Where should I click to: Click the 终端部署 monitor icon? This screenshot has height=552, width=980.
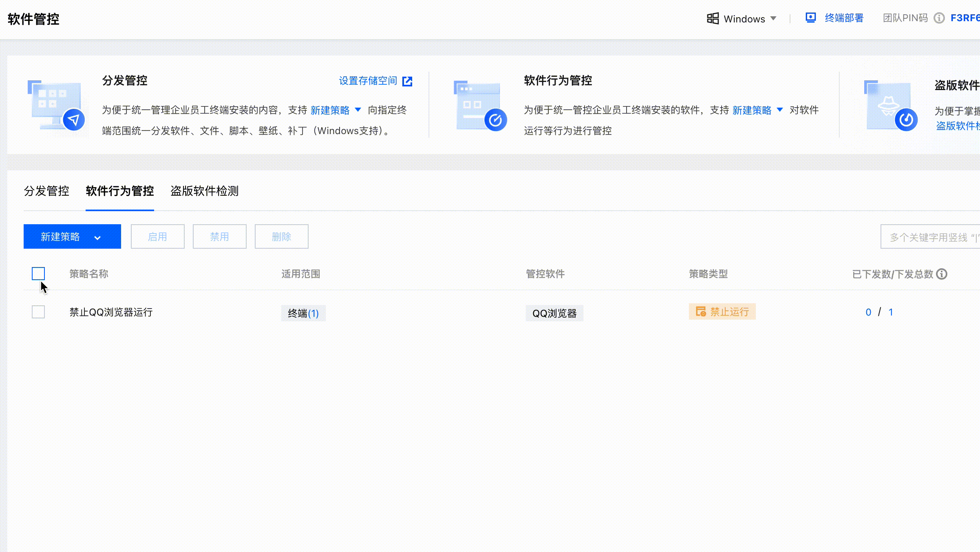pos(810,18)
